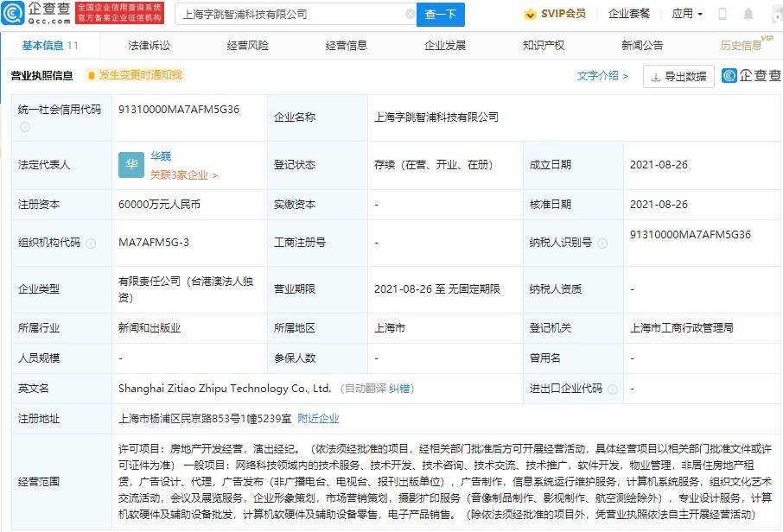Click the 查一下 search button
Image resolution: width=783 pixels, height=532 pixels.
[441, 15]
